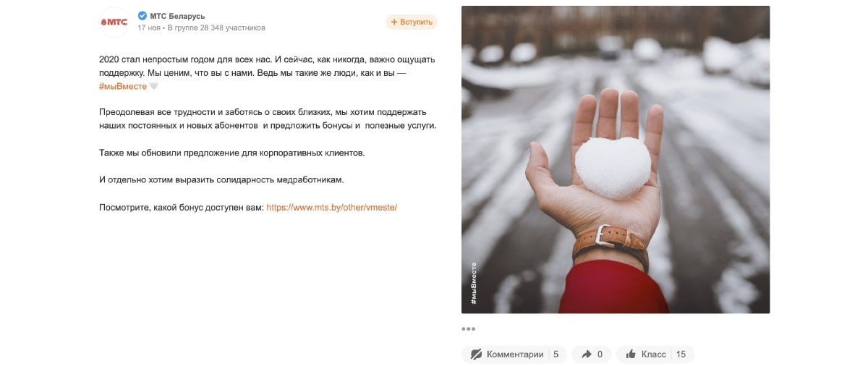
Task: Open the #мыВместе hashtag link
Action: (x=123, y=87)
